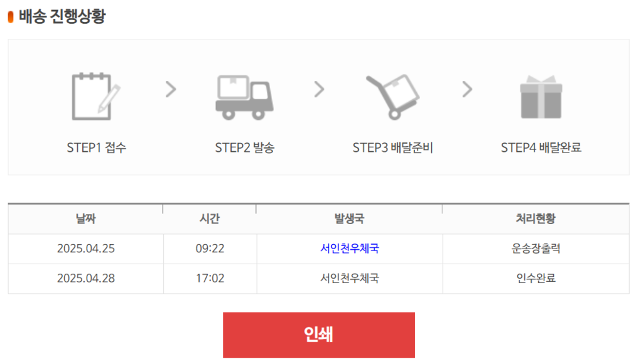Open the blue 서인천우체국 link

click(349, 249)
